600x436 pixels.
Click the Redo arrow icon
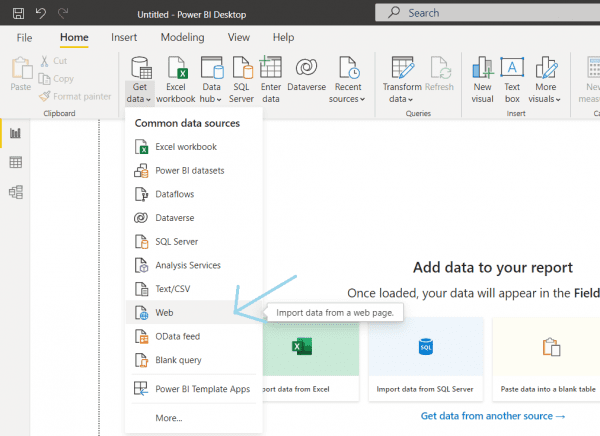(63, 14)
